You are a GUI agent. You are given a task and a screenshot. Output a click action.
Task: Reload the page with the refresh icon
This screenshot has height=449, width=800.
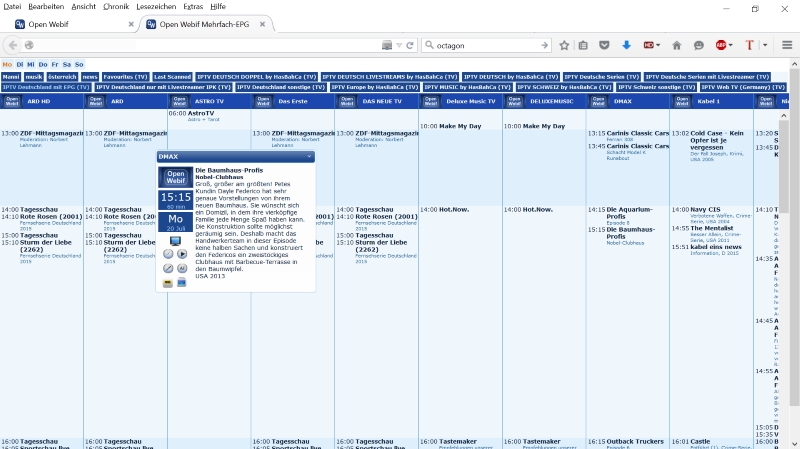[410, 45]
